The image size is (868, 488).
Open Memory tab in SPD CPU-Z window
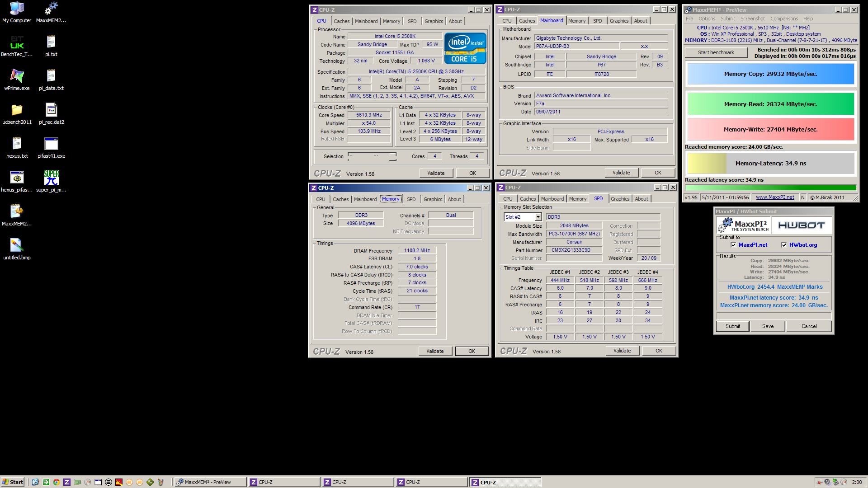(577, 199)
